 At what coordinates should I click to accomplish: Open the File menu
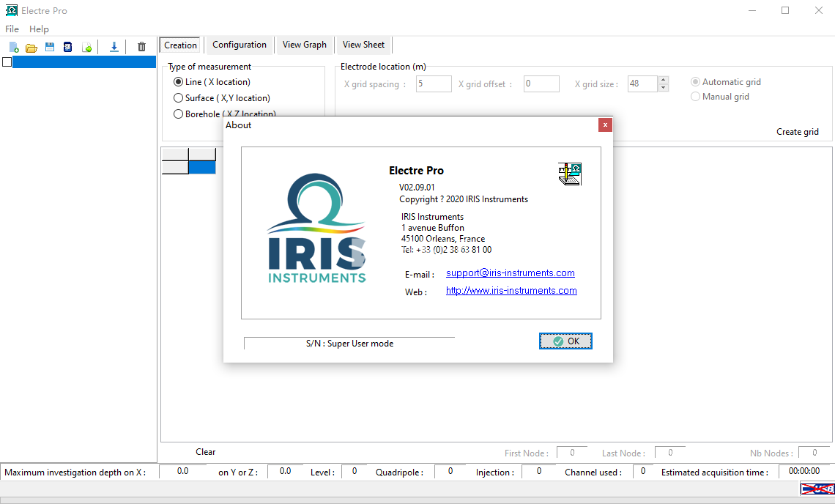point(12,29)
